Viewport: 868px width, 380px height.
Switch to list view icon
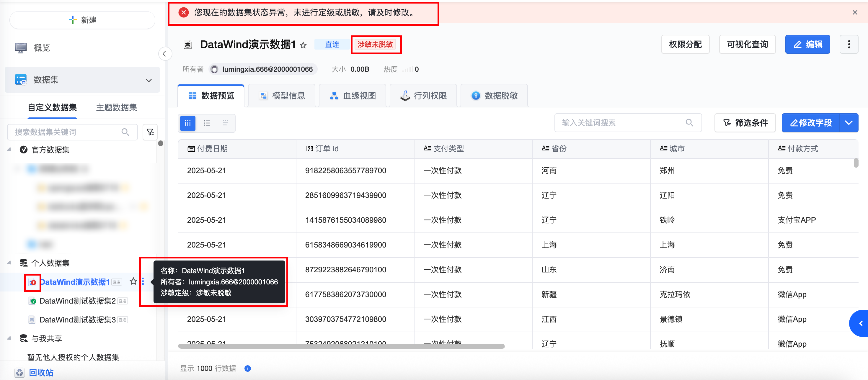coord(207,123)
